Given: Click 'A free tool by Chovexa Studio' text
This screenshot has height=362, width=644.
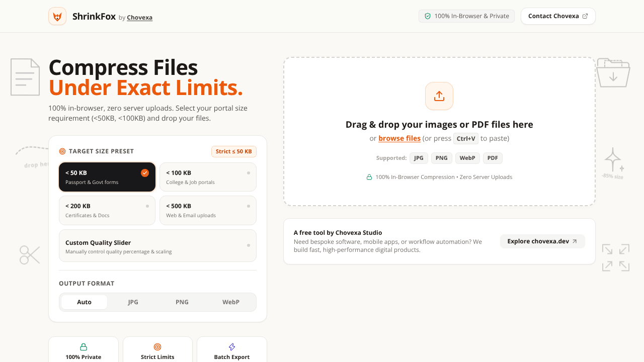Looking at the screenshot, I should pyautogui.click(x=338, y=233).
